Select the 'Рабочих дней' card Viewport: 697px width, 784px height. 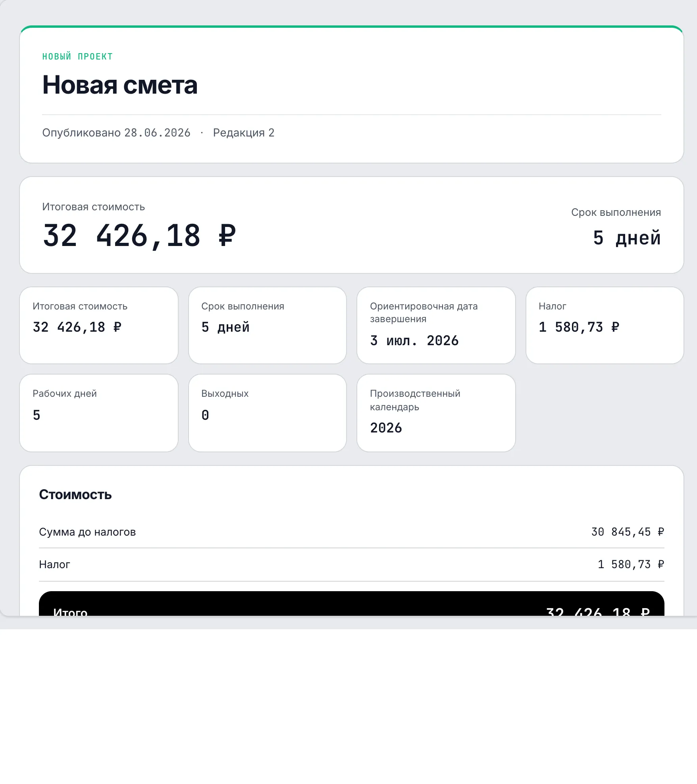[x=99, y=413]
